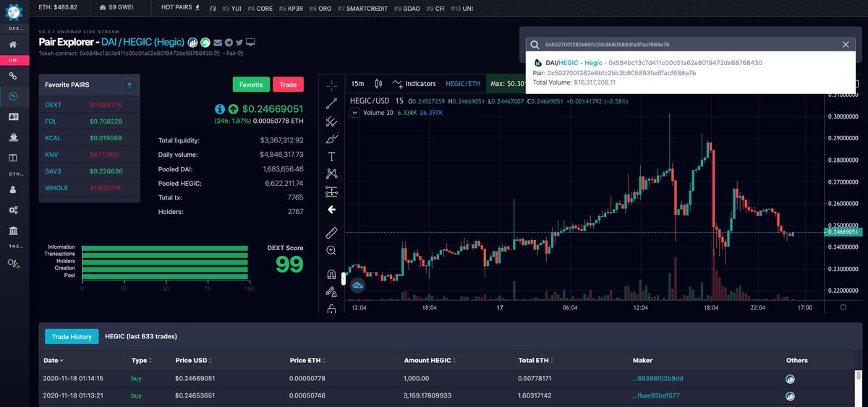Screen dimensions: 868x407
Task: Open the split-panel sidebar icon
Action: tap(13, 158)
